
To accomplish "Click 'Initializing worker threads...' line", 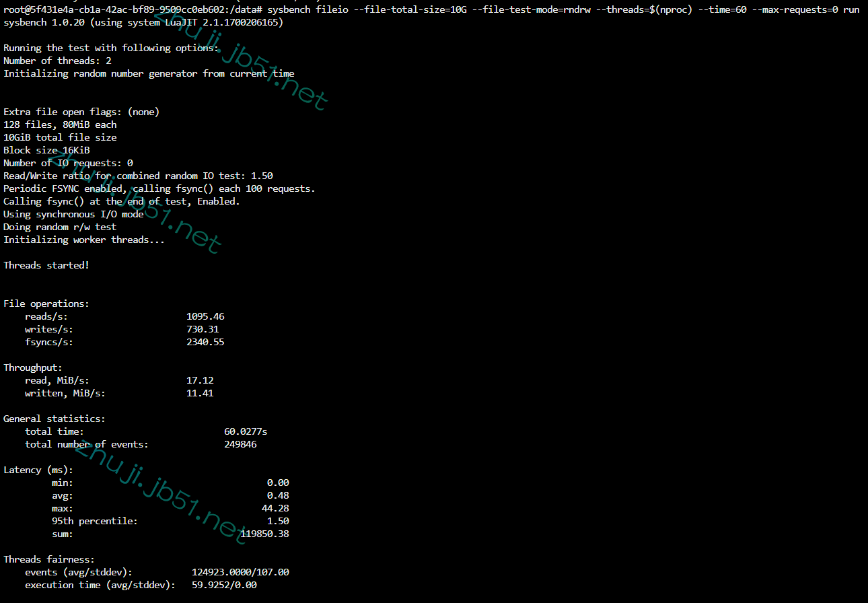I will 84,240.
